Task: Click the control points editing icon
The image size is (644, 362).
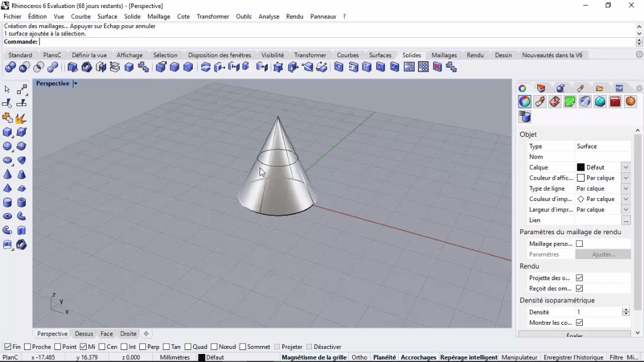Action: point(22,90)
